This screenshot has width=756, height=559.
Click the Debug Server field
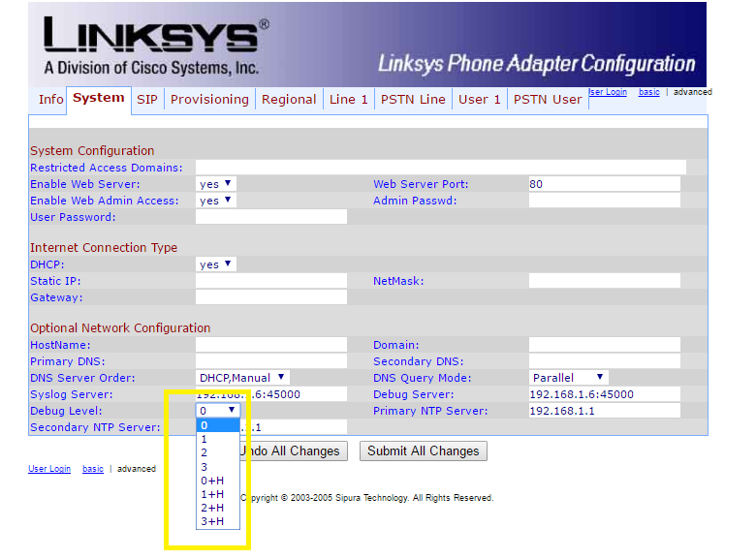(605, 394)
